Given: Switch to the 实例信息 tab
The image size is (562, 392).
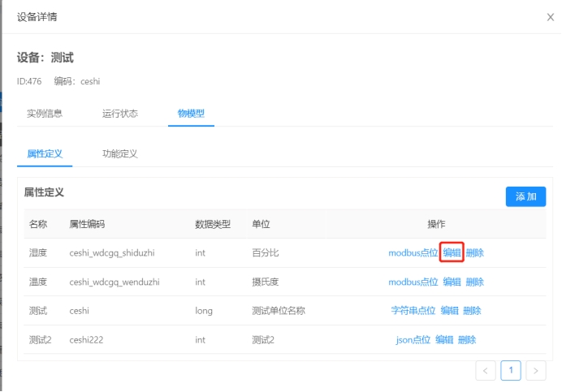Looking at the screenshot, I should (x=45, y=114).
